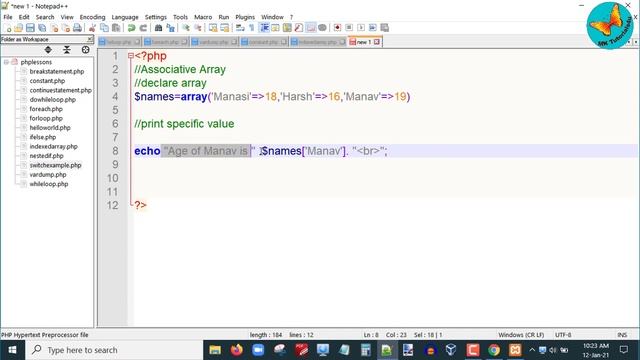Click the Copy toolbar icon
The image size is (640, 360).
coord(104,28)
